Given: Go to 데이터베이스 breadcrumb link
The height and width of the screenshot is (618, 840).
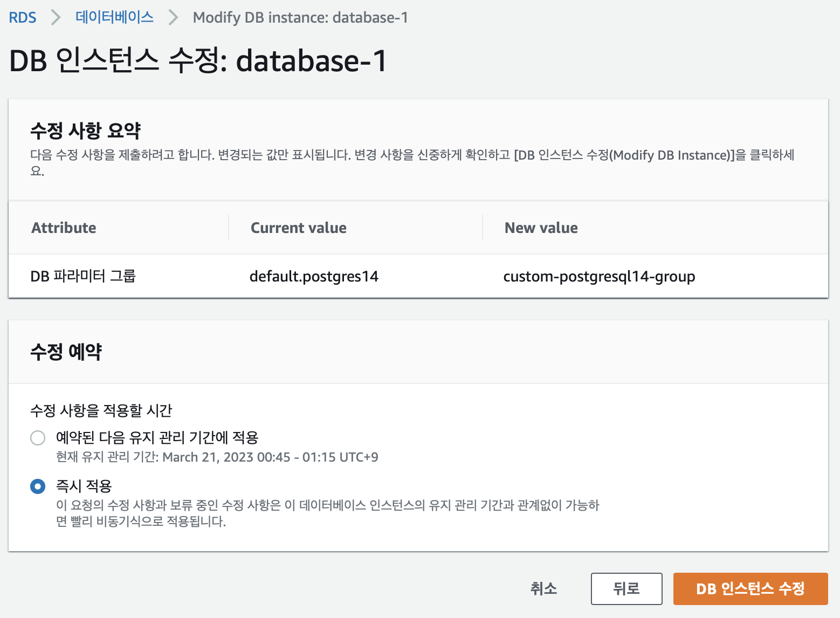Looking at the screenshot, I should point(114,17).
